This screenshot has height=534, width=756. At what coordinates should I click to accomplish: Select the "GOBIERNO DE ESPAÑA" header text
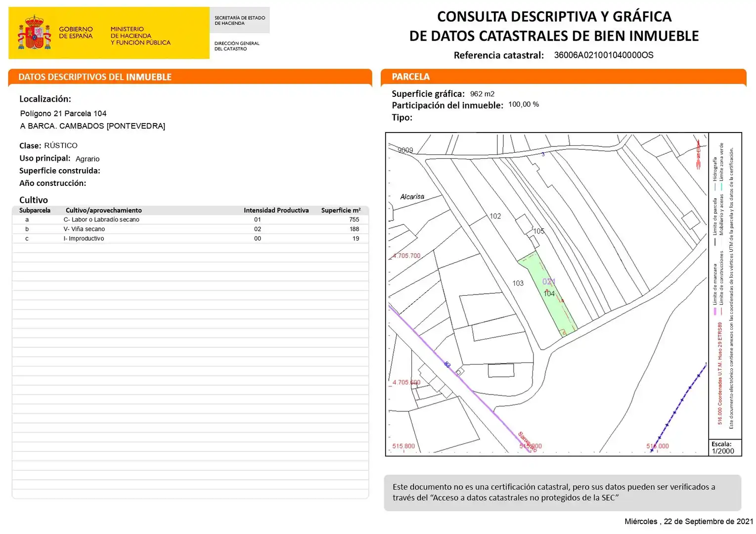tap(76, 33)
